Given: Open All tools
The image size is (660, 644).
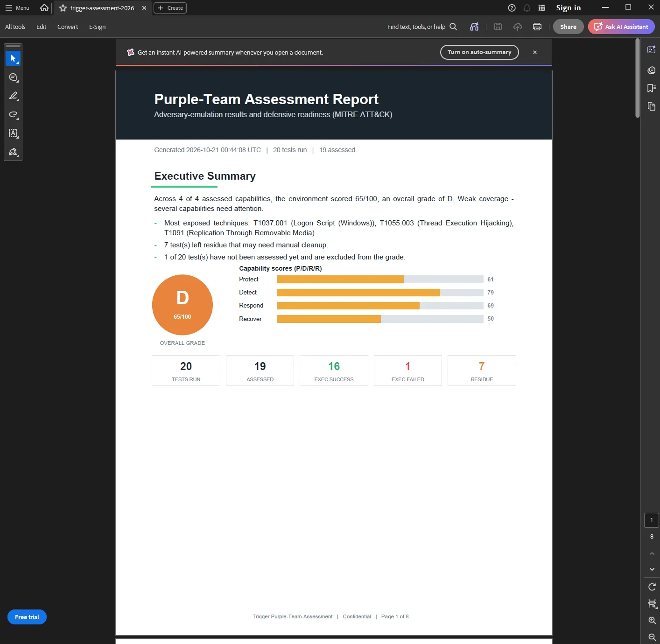Looking at the screenshot, I should click(15, 27).
